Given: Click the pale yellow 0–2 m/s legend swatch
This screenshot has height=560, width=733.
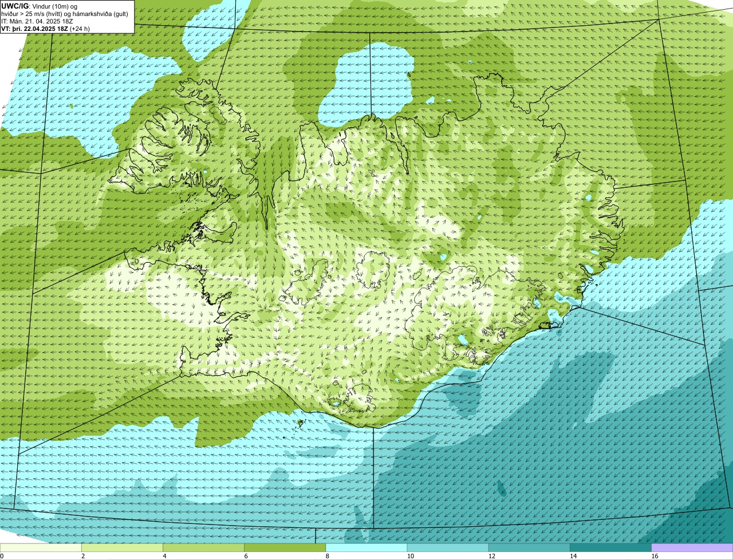Looking at the screenshot, I should 41,547.
